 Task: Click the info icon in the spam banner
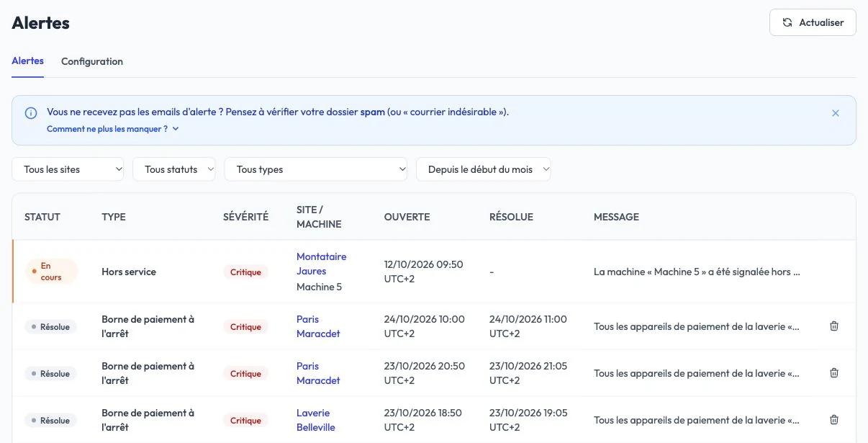coord(31,113)
